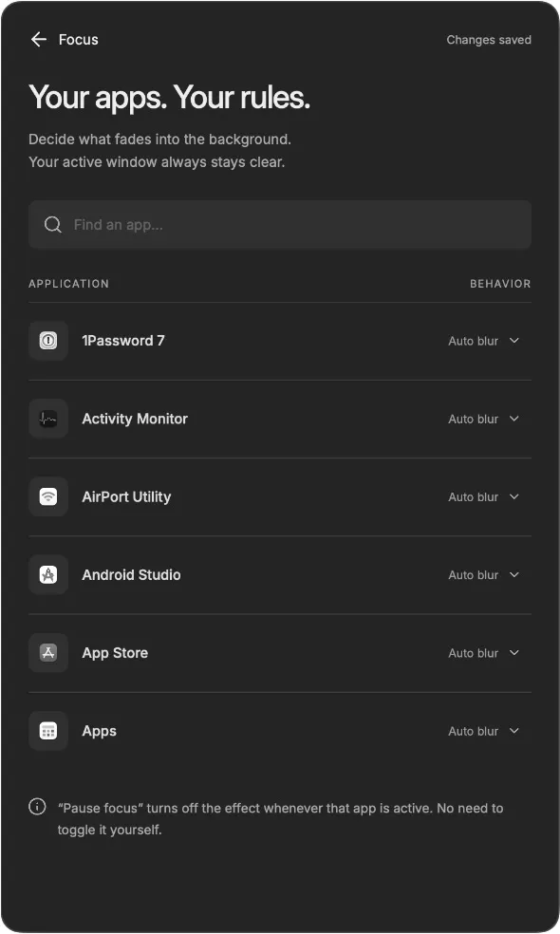This screenshot has height=934, width=560.
Task: Click the info icon beside Pause focus note
Action: pyautogui.click(x=37, y=807)
